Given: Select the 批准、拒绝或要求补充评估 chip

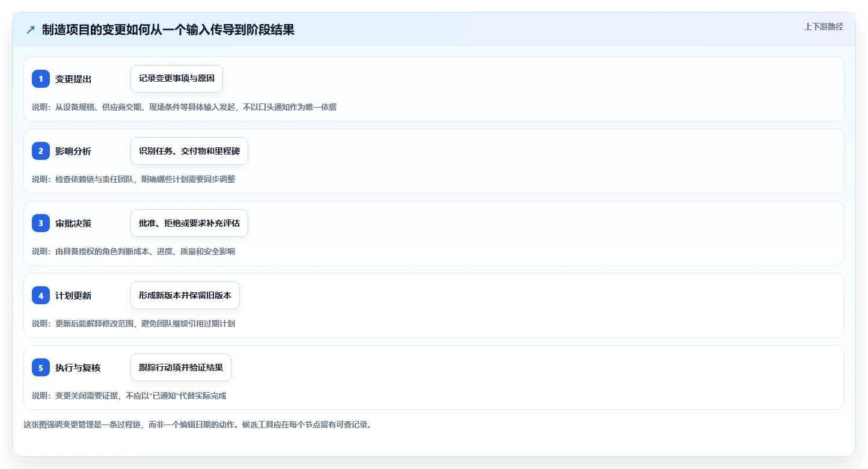Looking at the screenshot, I should pyautogui.click(x=189, y=223).
